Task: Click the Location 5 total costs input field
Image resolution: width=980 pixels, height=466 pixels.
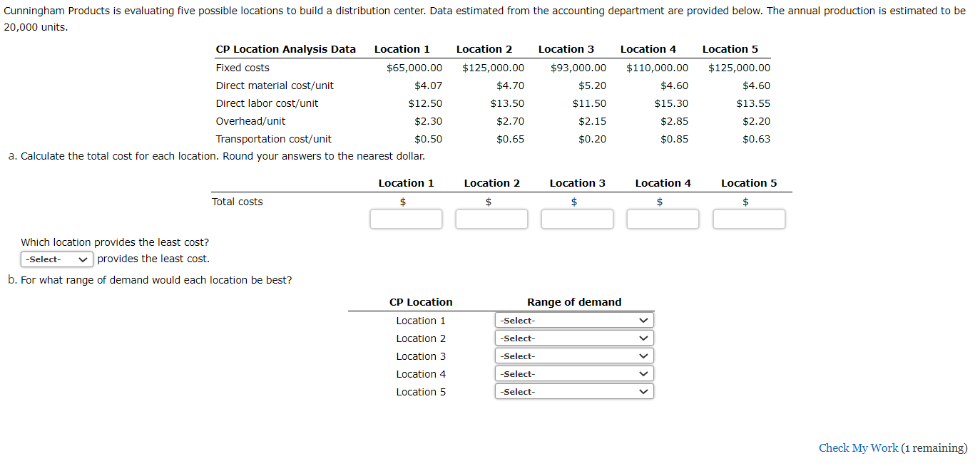Action: tap(749, 219)
